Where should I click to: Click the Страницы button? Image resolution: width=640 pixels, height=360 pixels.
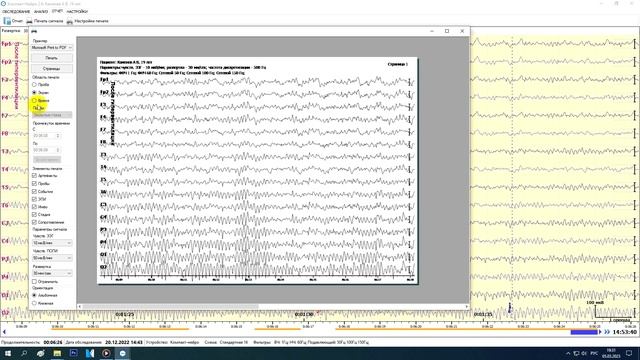(x=52, y=69)
